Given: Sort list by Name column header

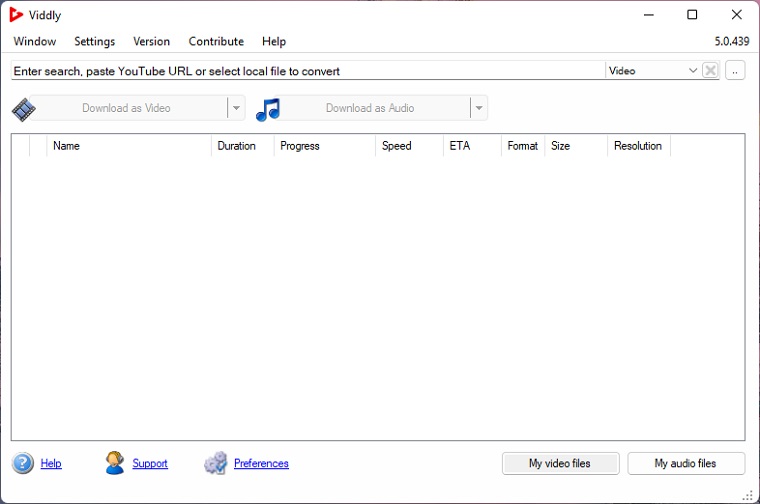Looking at the screenshot, I should (x=129, y=145).
